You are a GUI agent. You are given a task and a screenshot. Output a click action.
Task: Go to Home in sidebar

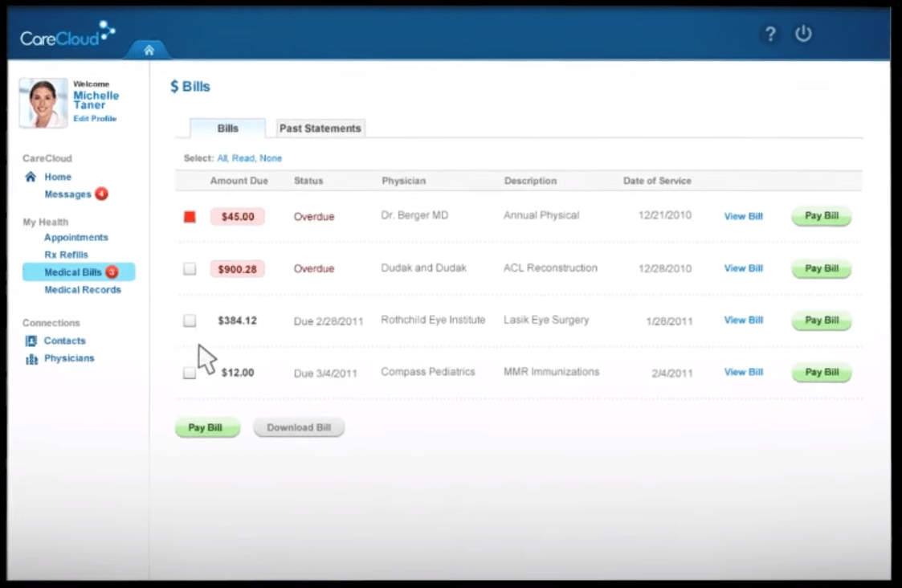coord(57,177)
